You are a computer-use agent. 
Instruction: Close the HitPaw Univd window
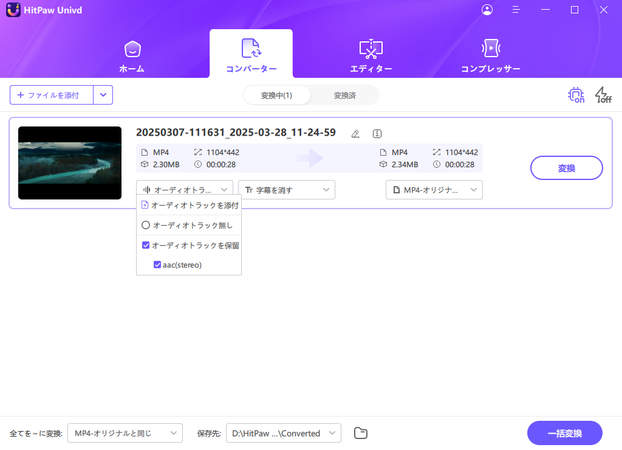[603, 10]
